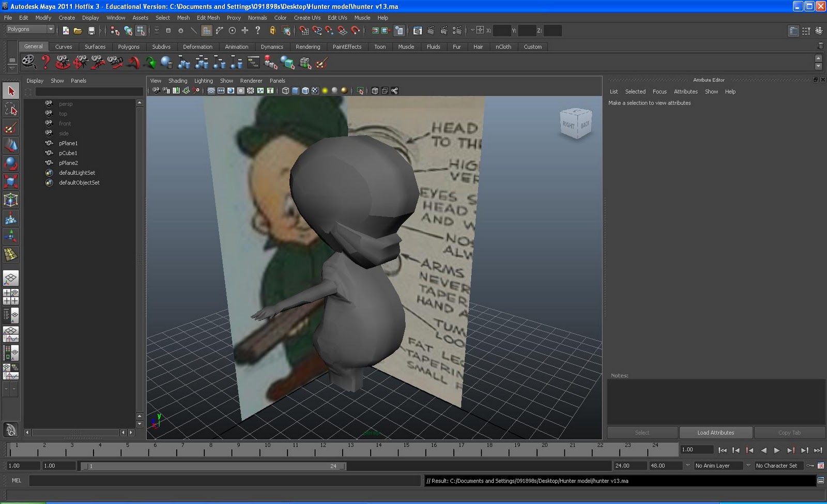Screen dimensions: 827x504
Task: Toggle viewport grid display
Action: 211,90
